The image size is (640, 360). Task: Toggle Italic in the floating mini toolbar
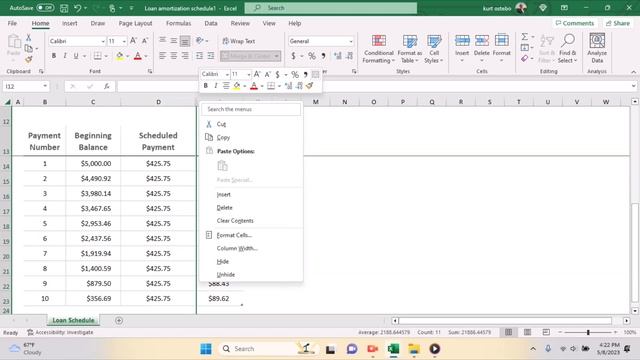point(216,86)
